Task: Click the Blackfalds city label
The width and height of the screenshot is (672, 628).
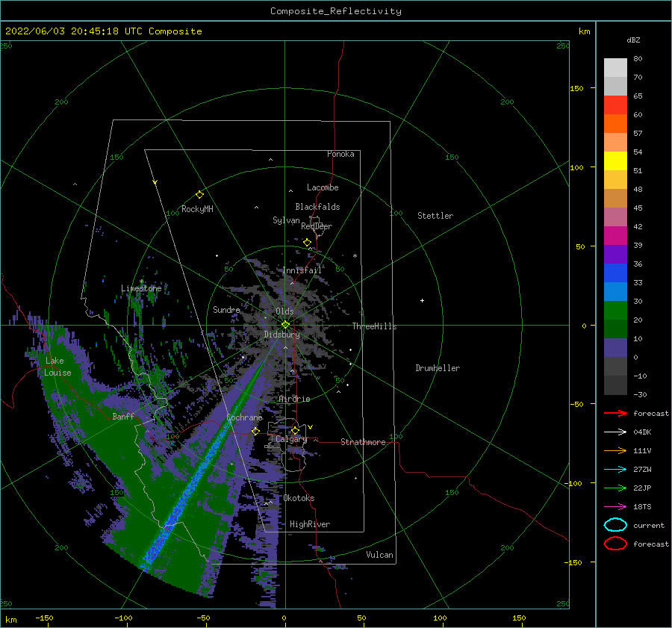Action: click(317, 207)
